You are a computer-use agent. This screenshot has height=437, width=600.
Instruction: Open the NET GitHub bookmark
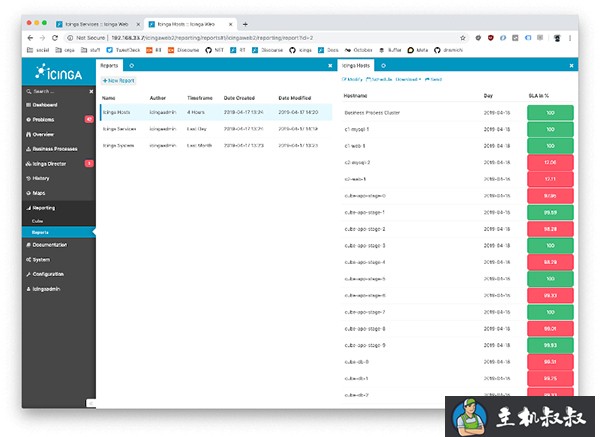pos(214,50)
